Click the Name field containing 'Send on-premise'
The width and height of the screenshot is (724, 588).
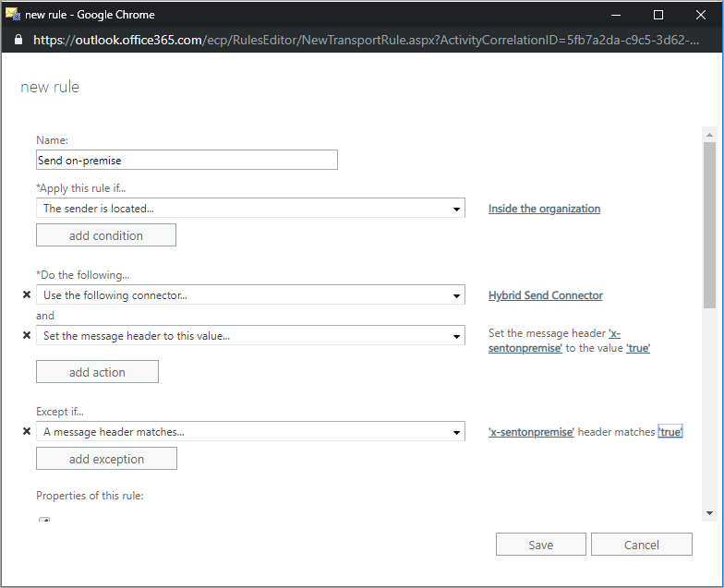pos(187,161)
